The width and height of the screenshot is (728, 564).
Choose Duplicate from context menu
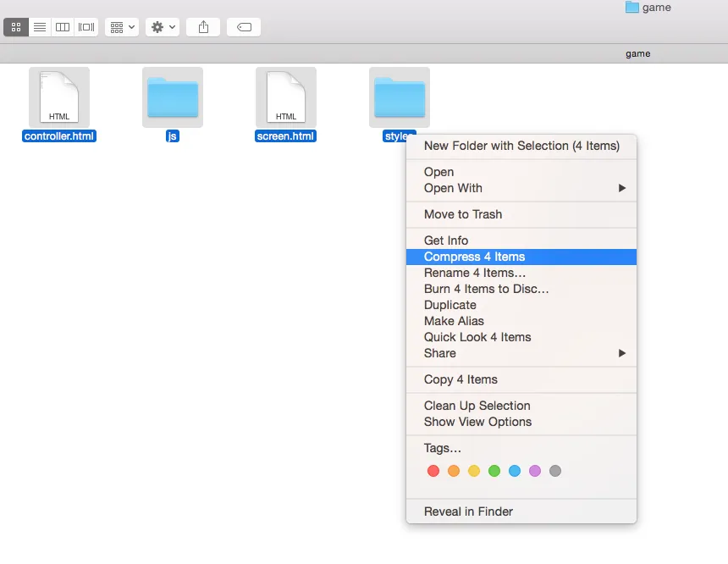pyautogui.click(x=521, y=305)
